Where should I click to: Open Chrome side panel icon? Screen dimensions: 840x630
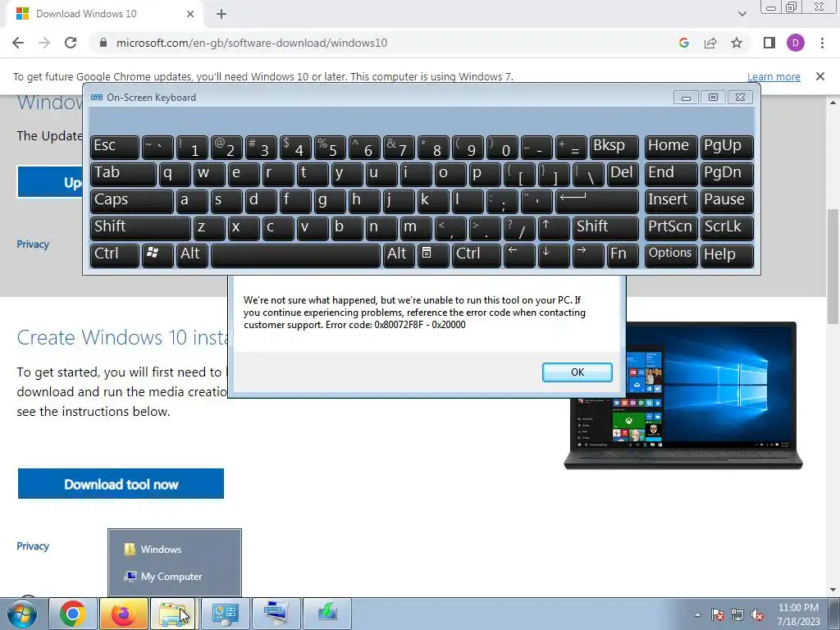(x=769, y=43)
